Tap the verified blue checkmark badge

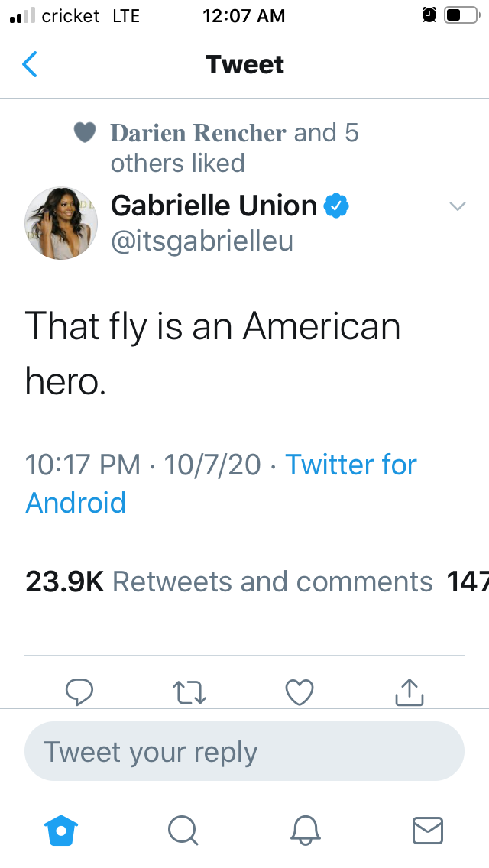click(x=336, y=206)
